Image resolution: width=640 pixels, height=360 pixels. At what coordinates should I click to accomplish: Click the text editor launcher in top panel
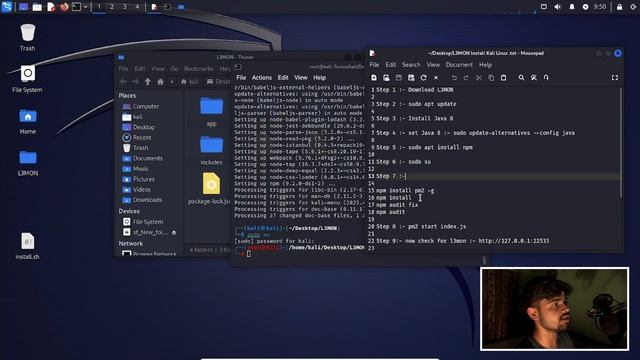click(x=51, y=7)
